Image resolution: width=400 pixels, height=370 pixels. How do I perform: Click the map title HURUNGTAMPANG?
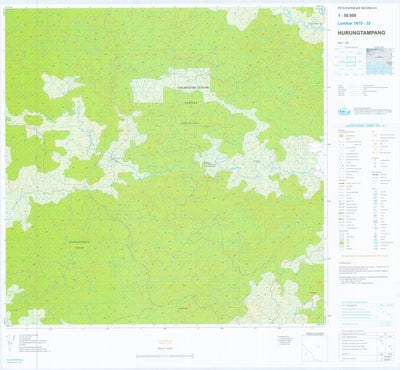(x=361, y=33)
